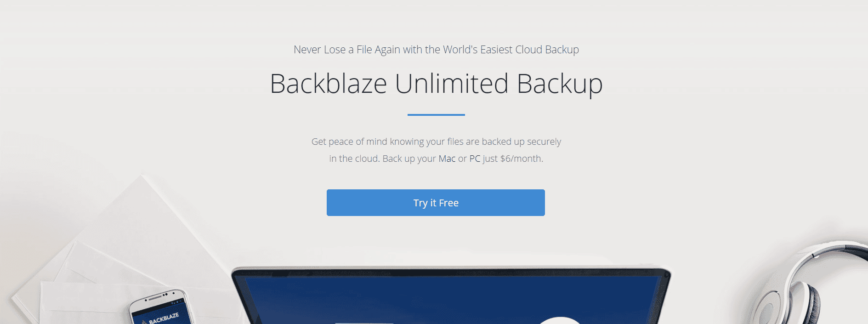Select the Backblaze Unlimited Backup headline

[436, 84]
